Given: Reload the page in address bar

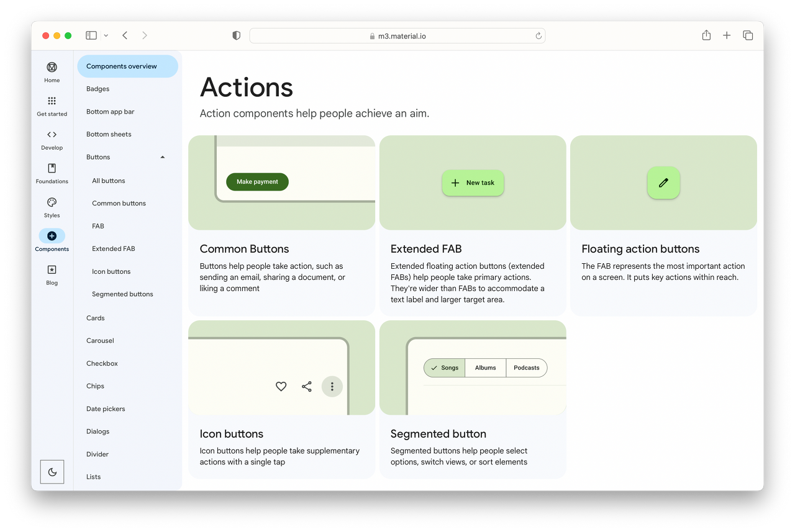Looking at the screenshot, I should (x=538, y=35).
